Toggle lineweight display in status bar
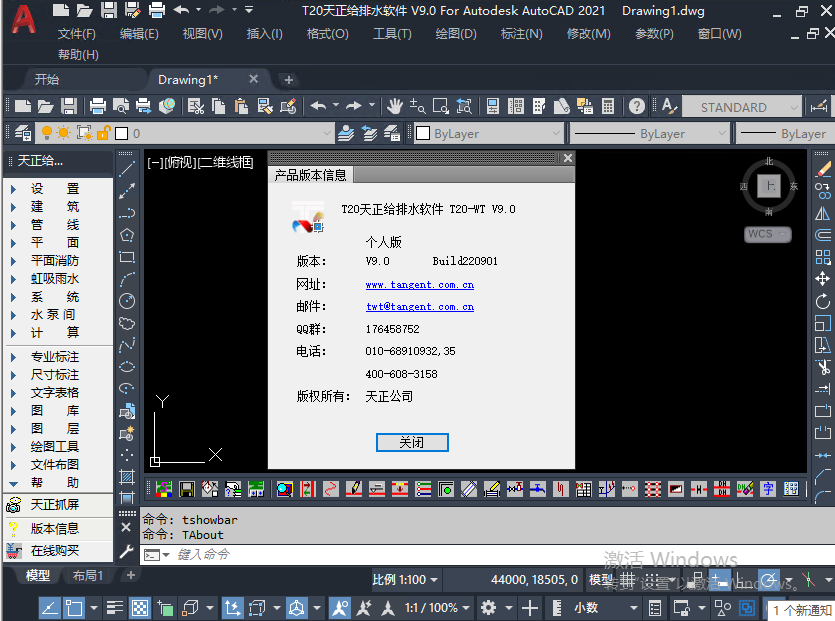The height and width of the screenshot is (621, 835). [115, 608]
